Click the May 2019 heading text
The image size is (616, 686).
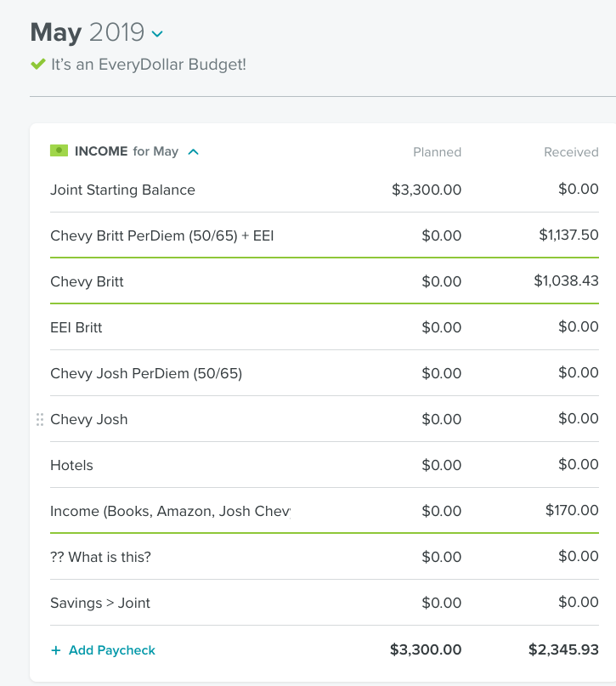click(x=88, y=33)
